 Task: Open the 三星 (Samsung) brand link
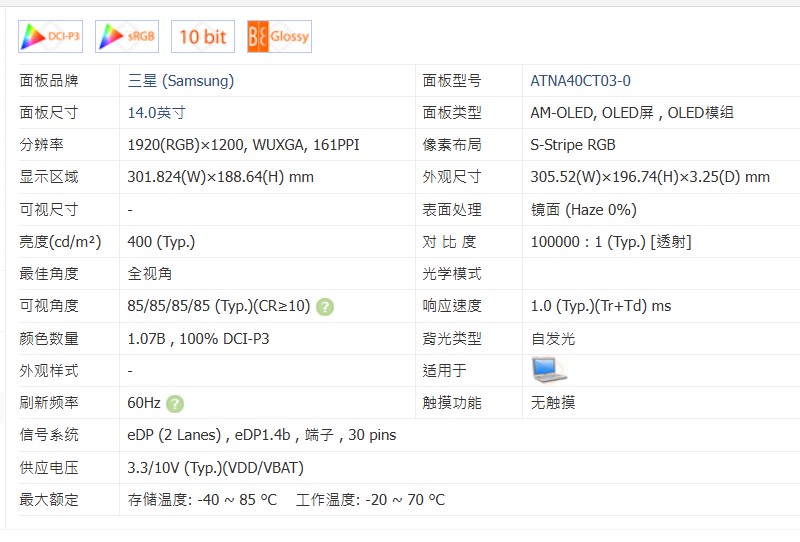[181, 81]
